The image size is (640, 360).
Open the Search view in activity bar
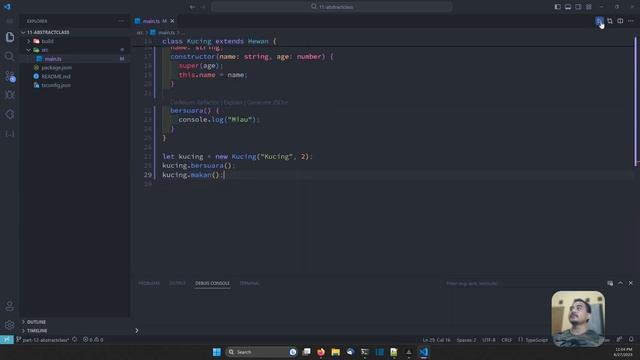click(10, 56)
